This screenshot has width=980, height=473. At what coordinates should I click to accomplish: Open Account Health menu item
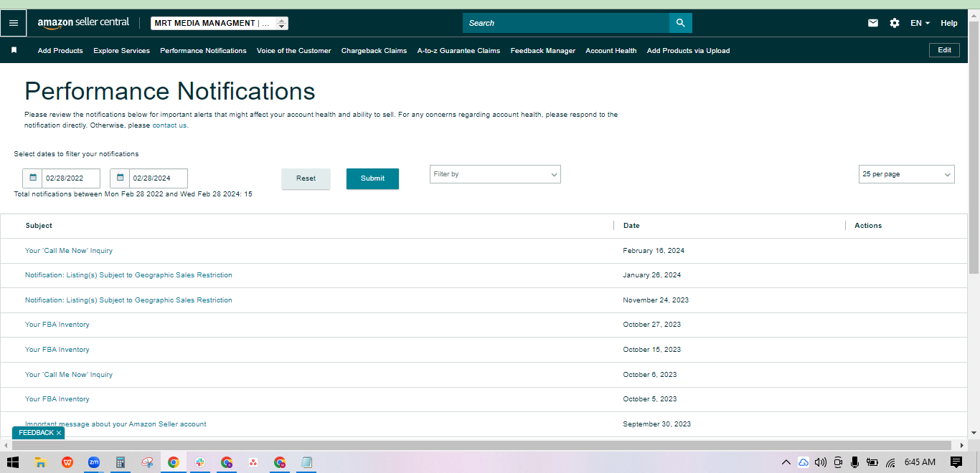point(611,50)
